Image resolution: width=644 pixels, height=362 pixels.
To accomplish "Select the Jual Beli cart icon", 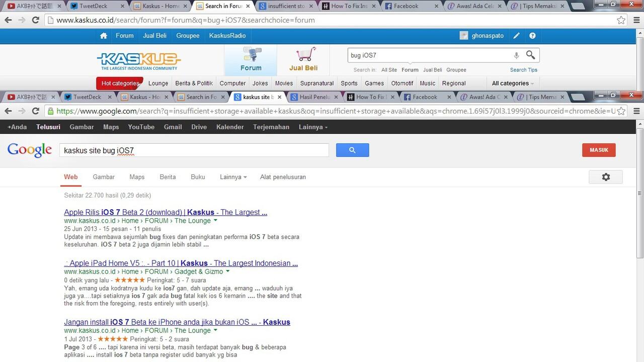I will point(303,60).
